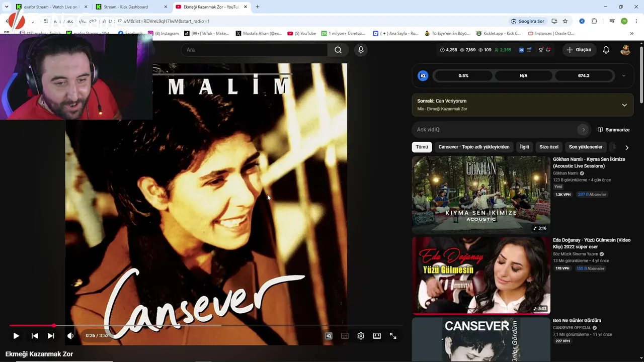
Task: Select the 'Size özel' filter chip
Action: (549, 147)
